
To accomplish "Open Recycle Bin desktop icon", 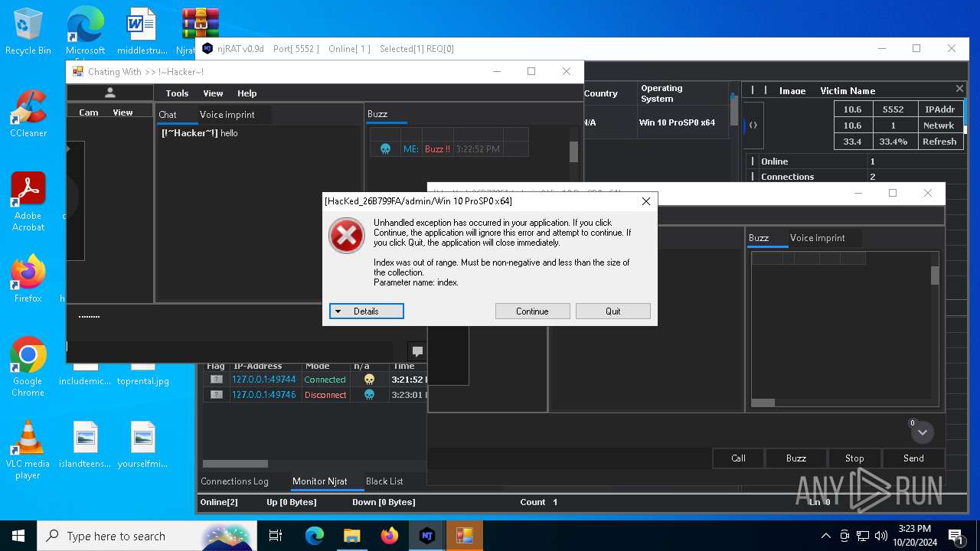I will pos(28,31).
